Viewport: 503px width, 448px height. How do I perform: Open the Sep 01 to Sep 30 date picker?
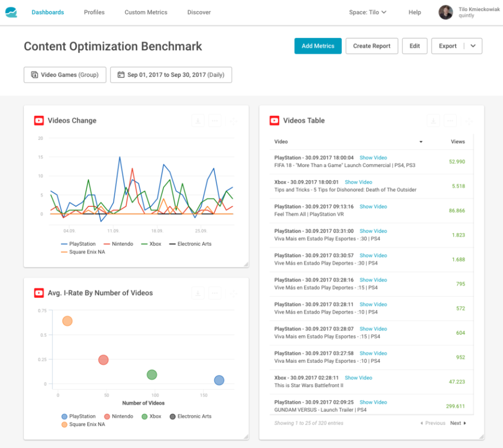171,75
